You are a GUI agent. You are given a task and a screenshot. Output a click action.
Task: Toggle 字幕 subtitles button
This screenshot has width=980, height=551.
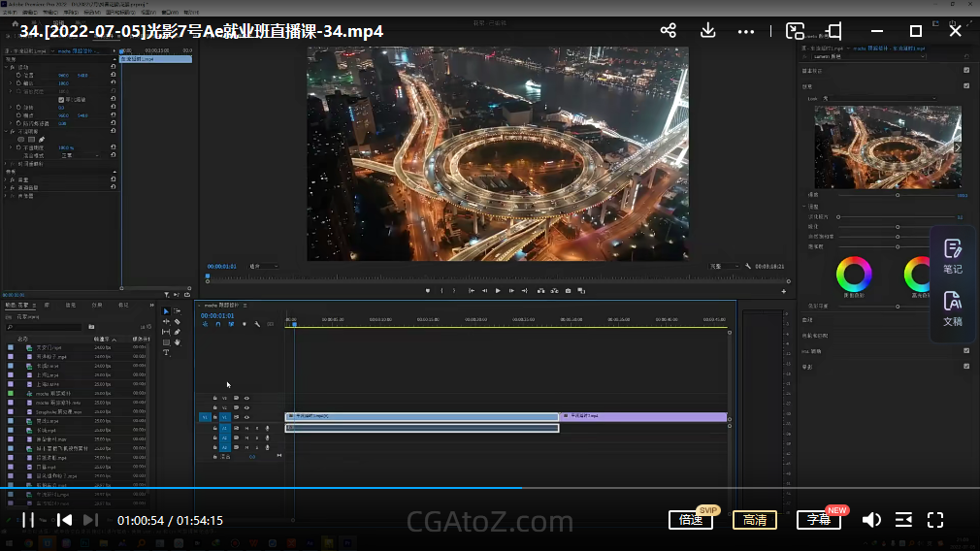(x=818, y=520)
